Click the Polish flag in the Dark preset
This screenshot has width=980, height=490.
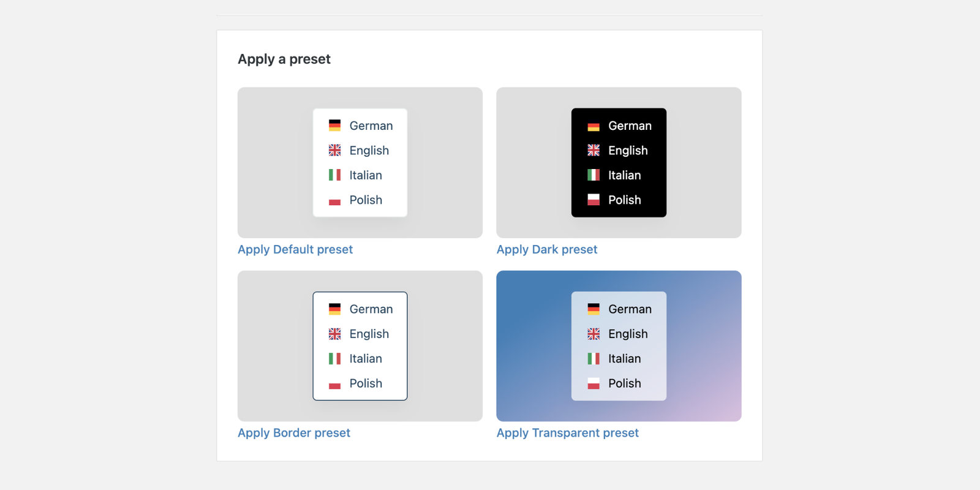point(593,200)
